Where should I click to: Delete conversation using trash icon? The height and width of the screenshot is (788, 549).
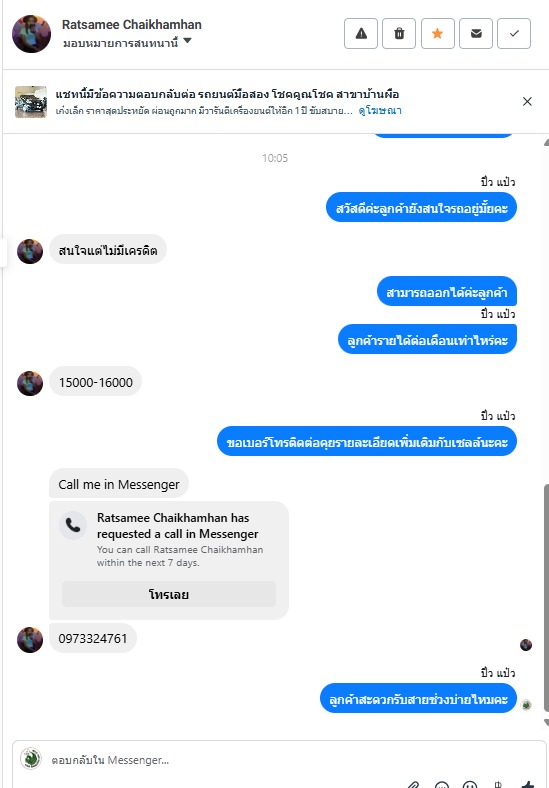click(x=399, y=34)
